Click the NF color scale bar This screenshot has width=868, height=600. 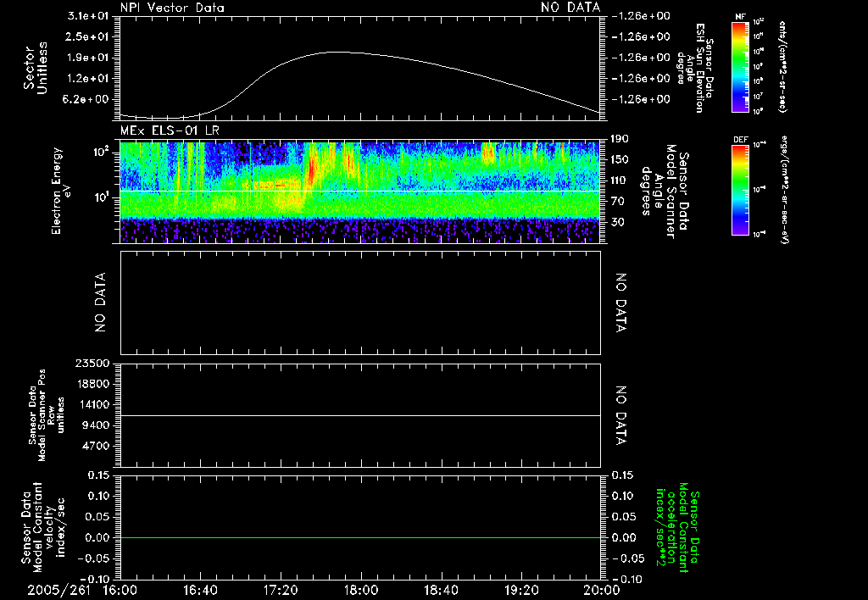[741, 67]
